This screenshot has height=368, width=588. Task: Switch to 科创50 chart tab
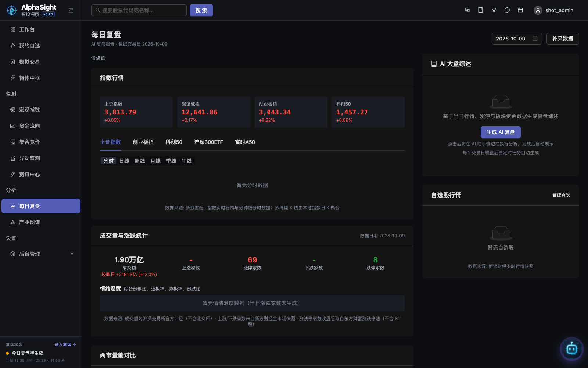(174, 142)
